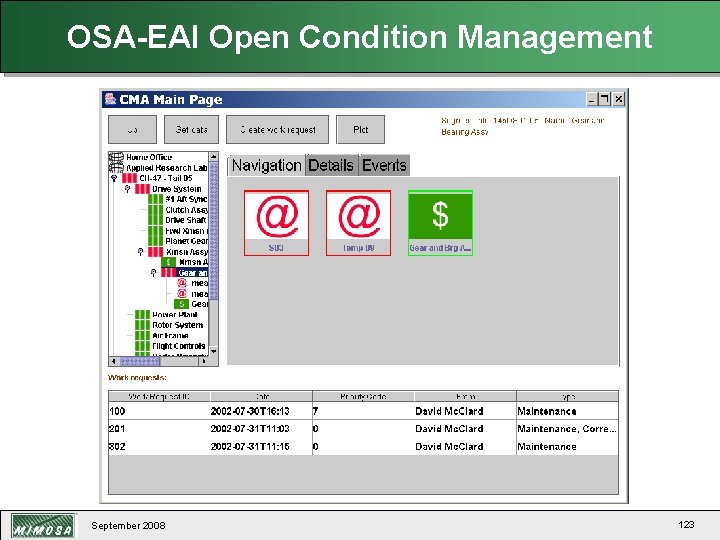Click the button left of Set data

(132, 129)
